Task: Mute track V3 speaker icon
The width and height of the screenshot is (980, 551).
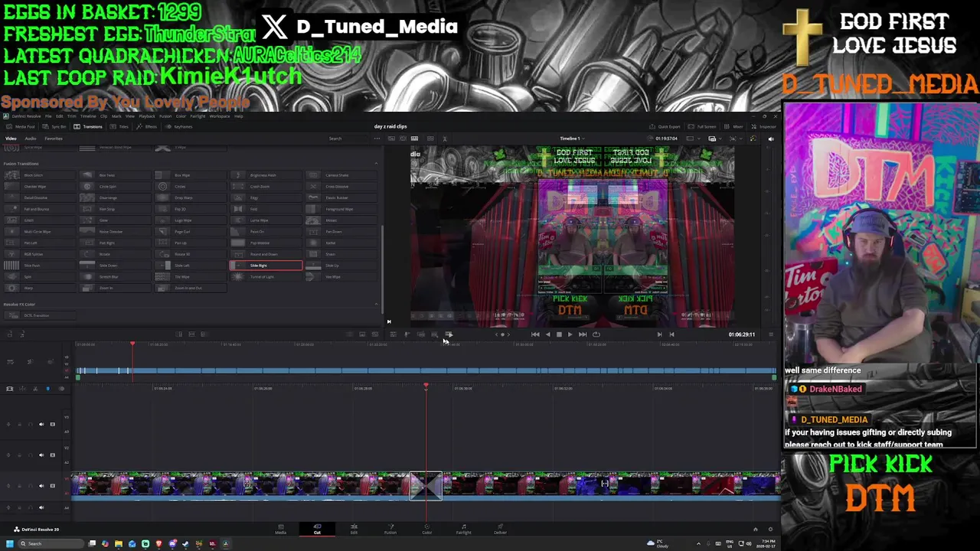Action: (x=41, y=424)
